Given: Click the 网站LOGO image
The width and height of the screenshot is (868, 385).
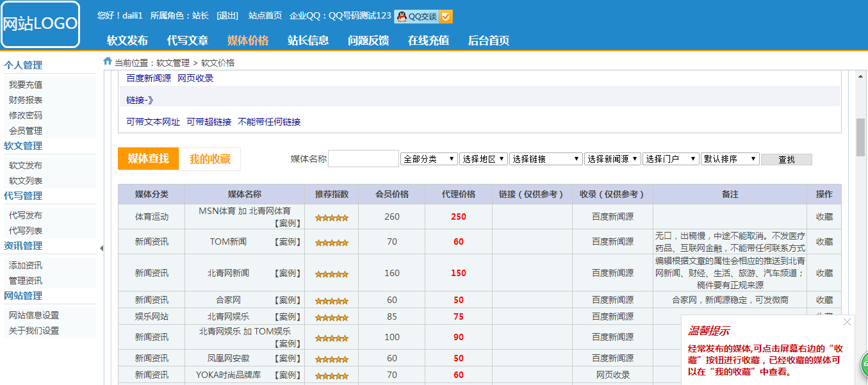Looking at the screenshot, I should point(40,24).
